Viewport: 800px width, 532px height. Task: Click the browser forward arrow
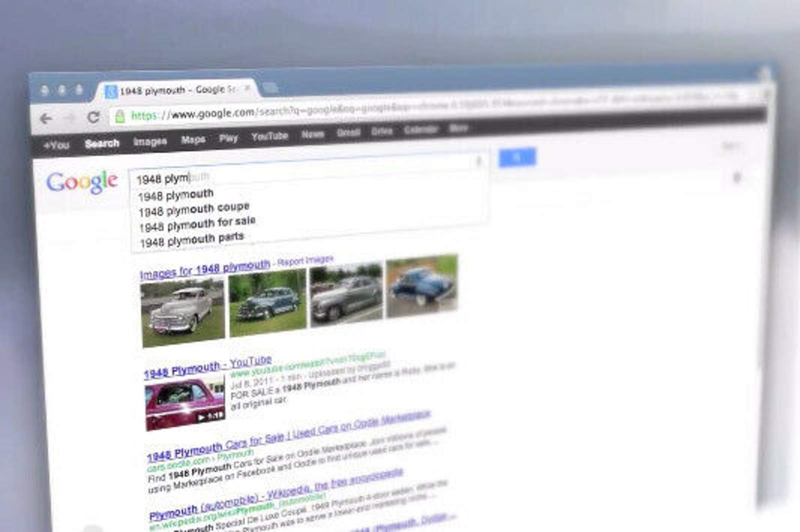[x=69, y=118]
